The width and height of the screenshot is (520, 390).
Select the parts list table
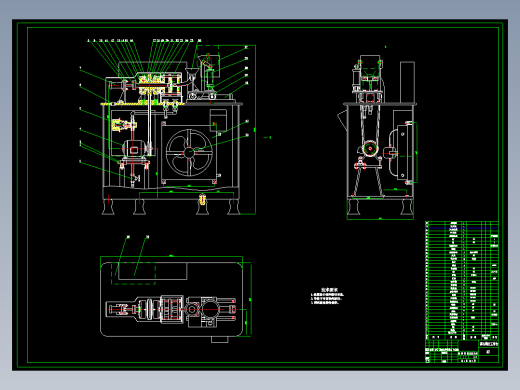pyautogui.click(x=462, y=280)
